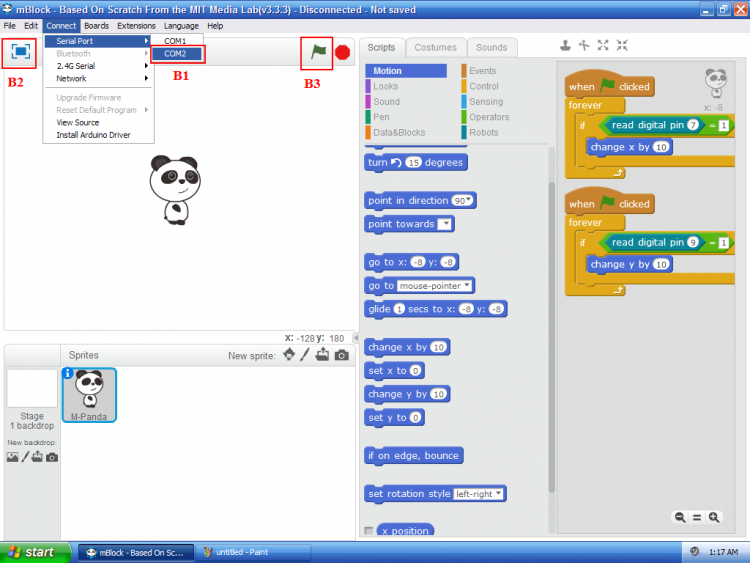Viewport: 750px width, 563px height.
Task: Start the program with the green flag
Action: (318, 52)
